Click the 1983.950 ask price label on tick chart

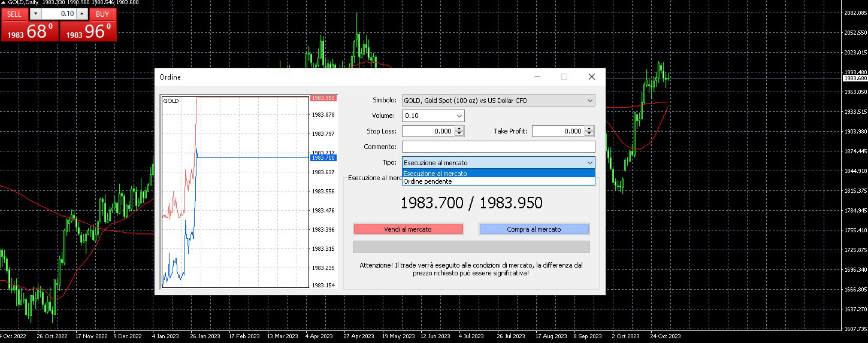323,98
